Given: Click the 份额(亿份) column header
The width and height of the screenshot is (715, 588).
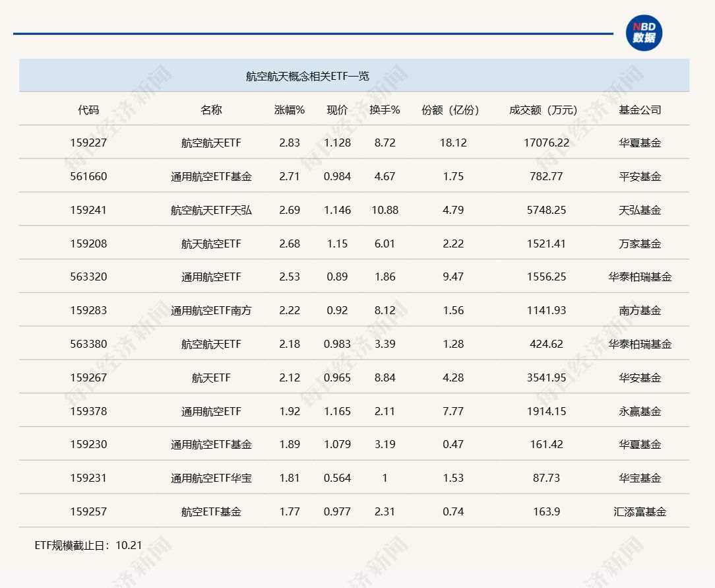Looking at the screenshot, I should [x=451, y=110].
